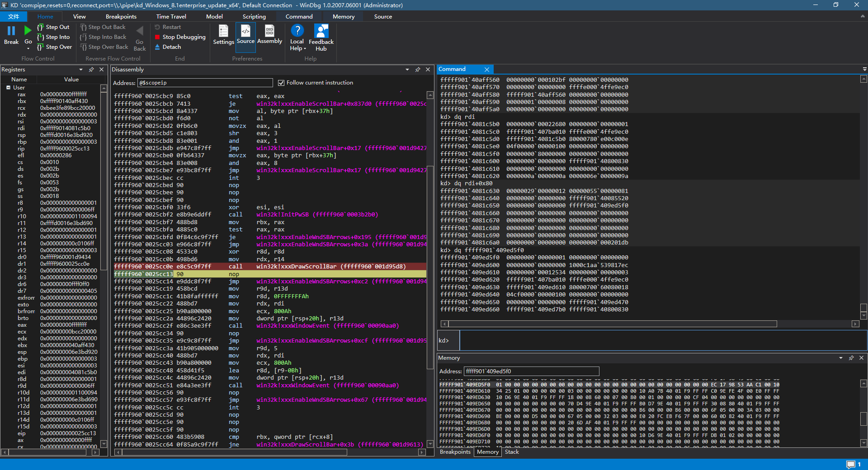Collapse the User registers group

coord(8,88)
